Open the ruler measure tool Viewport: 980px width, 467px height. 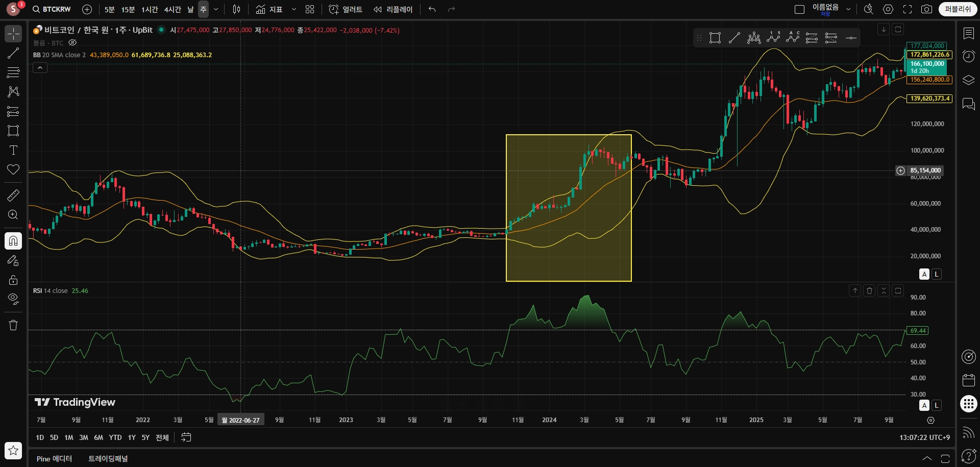[13, 195]
